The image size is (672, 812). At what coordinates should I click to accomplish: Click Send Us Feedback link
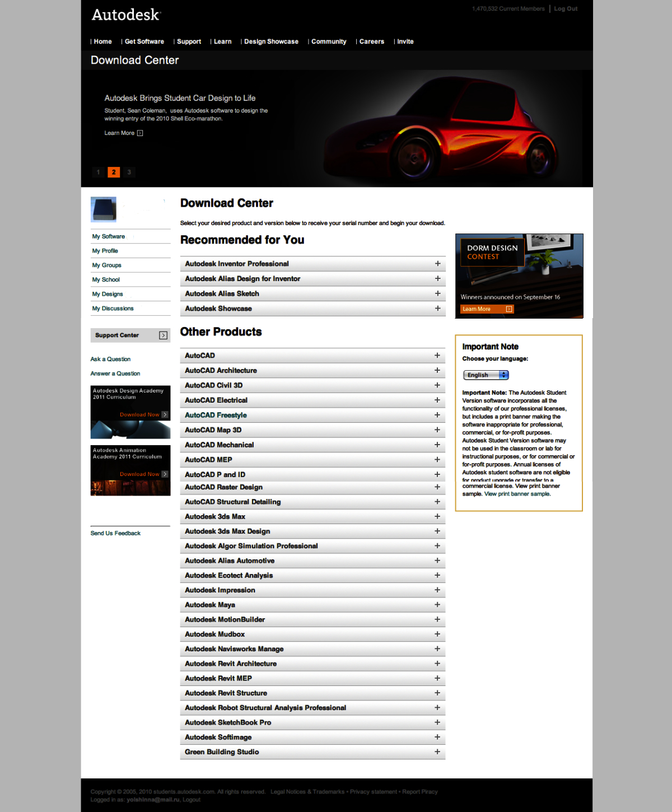tap(115, 534)
